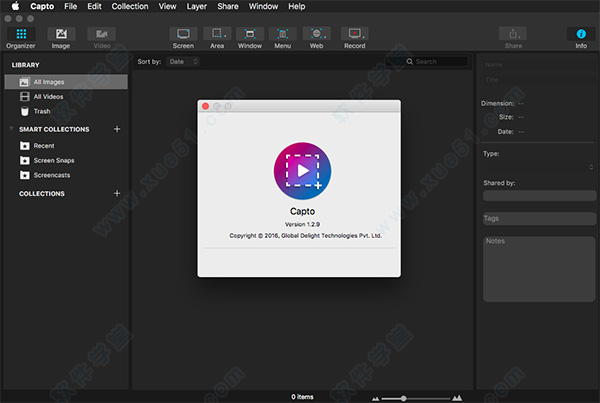The image size is (600, 403).
Task: Start an Area capture
Action: pos(217,38)
